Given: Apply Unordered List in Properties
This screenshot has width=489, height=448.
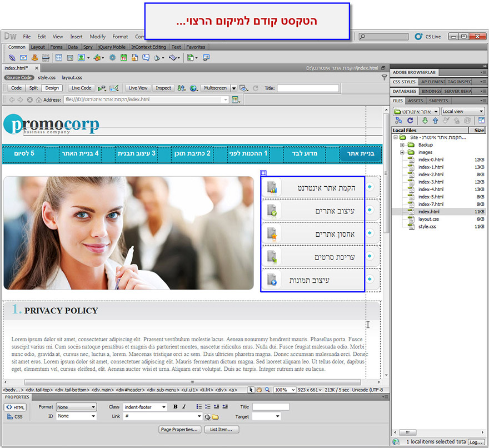Looking at the screenshot, I should 199,406.
